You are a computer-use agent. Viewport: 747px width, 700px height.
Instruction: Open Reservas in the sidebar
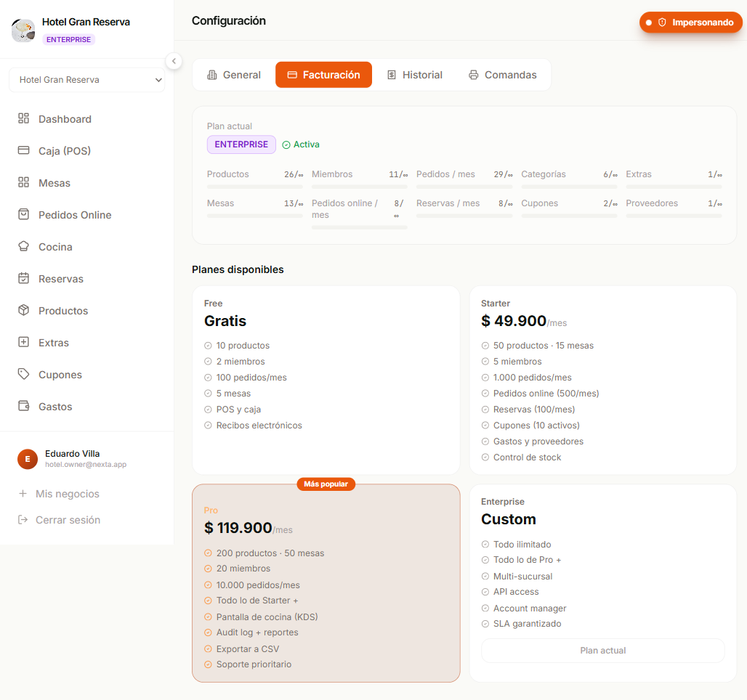(87, 279)
